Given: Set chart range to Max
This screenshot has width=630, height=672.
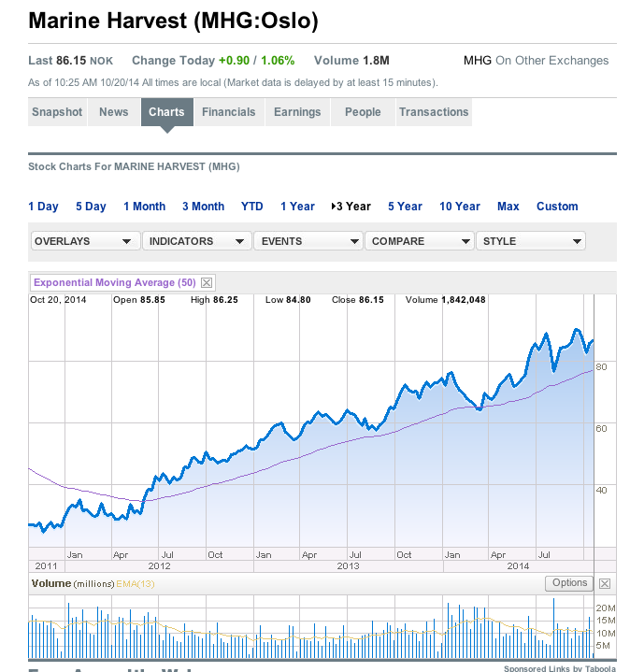Looking at the screenshot, I should (508, 207).
